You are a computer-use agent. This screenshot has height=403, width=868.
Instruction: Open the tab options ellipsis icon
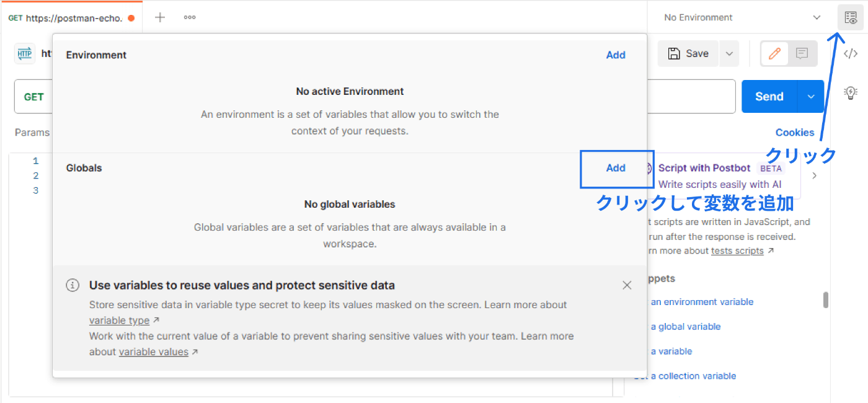pos(190,17)
